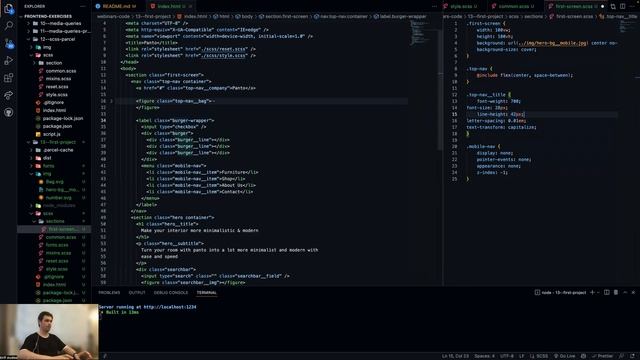
Task: Add a new terminal with plus icon
Action: click(592, 293)
